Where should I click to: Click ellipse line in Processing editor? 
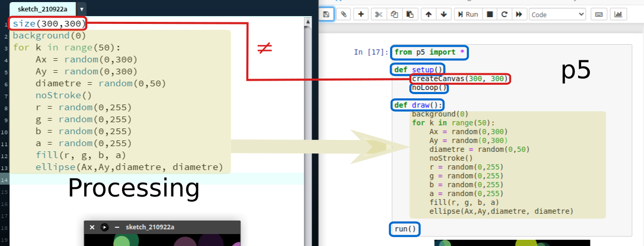pyautogui.click(x=129, y=167)
